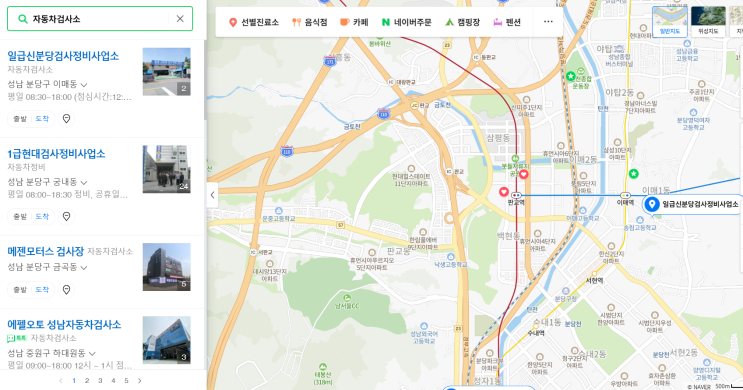Open more categories with ellipsis button

[x=548, y=22]
